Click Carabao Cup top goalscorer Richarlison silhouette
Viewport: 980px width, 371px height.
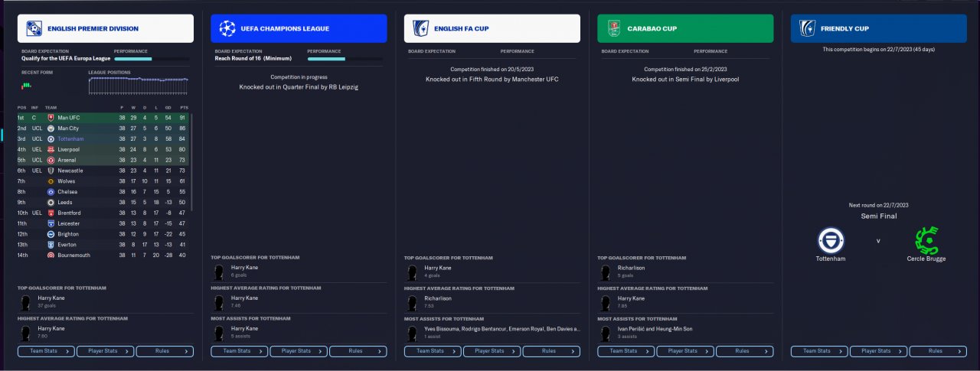pyautogui.click(x=606, y=272)
